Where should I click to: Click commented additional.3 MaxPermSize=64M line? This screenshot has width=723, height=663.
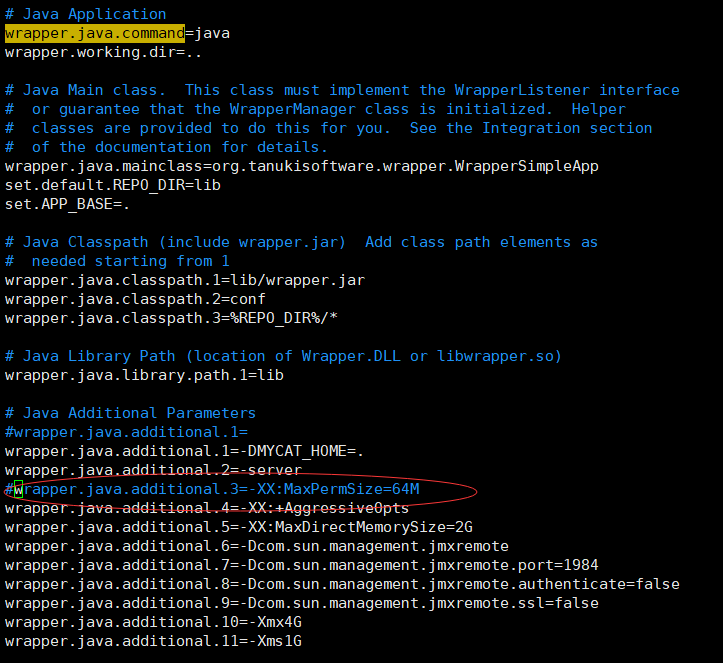[x=212, y=489]
